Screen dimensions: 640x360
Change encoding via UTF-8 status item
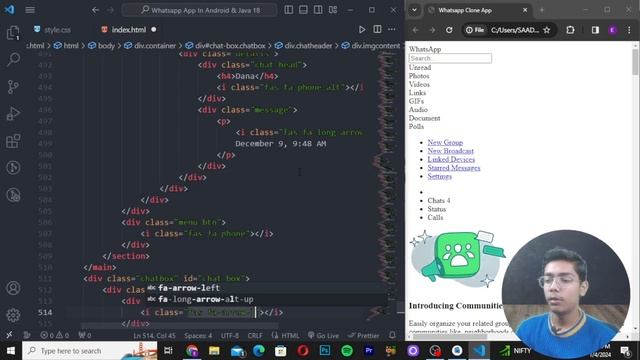coord(230,336)
